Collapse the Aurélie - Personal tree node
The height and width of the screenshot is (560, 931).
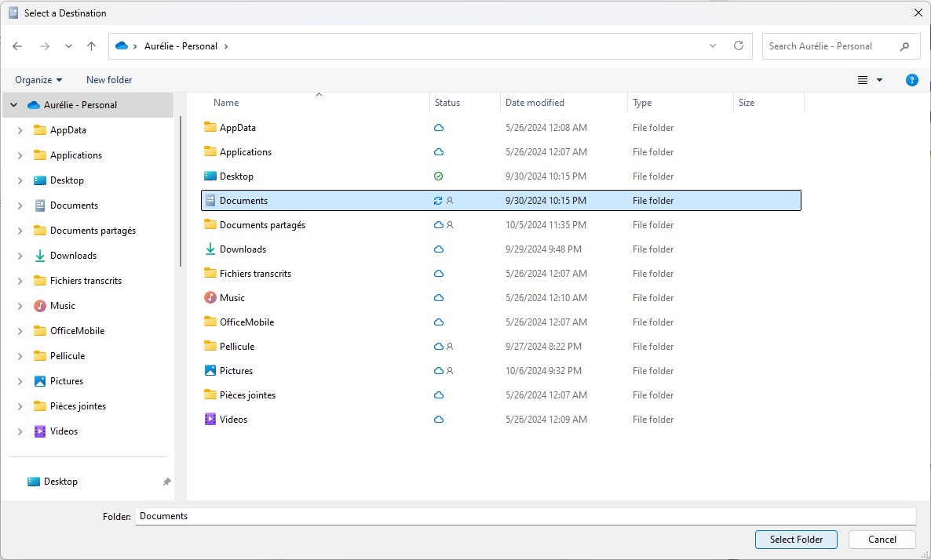click(13, 105)
